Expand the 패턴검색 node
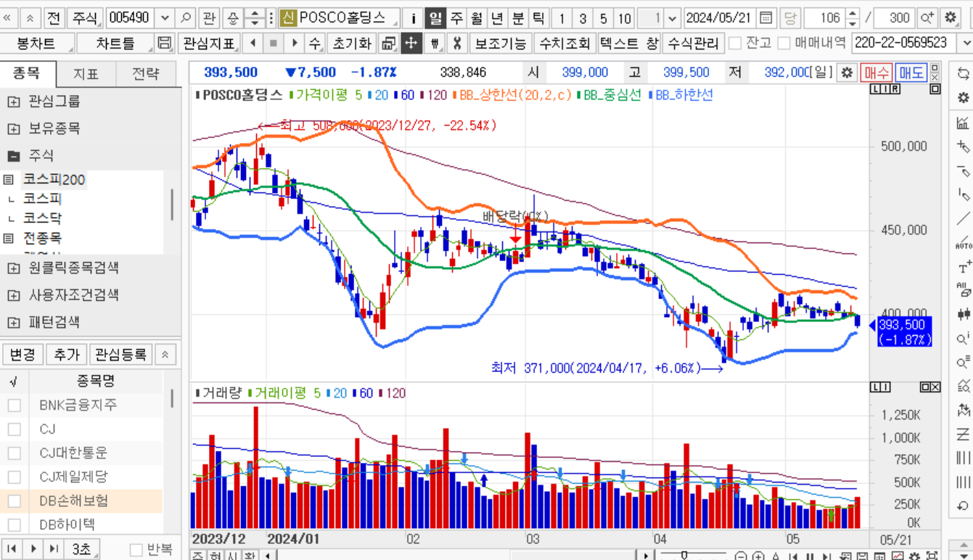The image size is (973, 560). point(13,322)
